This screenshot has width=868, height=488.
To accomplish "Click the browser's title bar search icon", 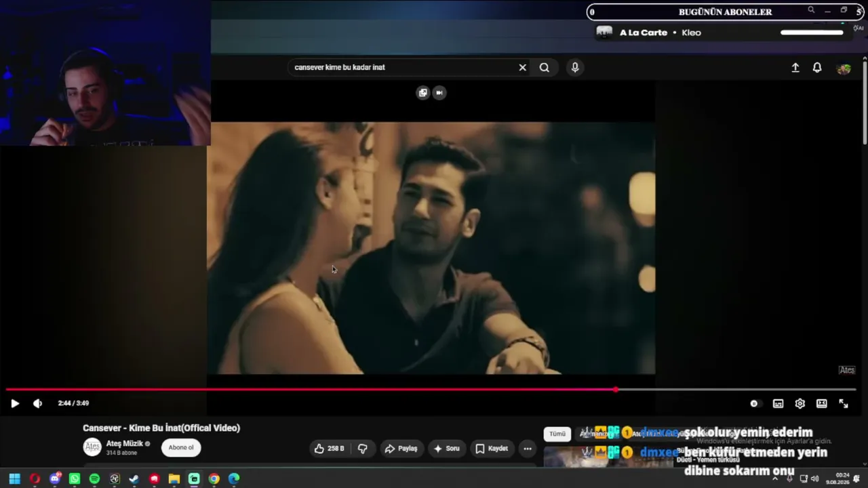I will pos(811,10).
